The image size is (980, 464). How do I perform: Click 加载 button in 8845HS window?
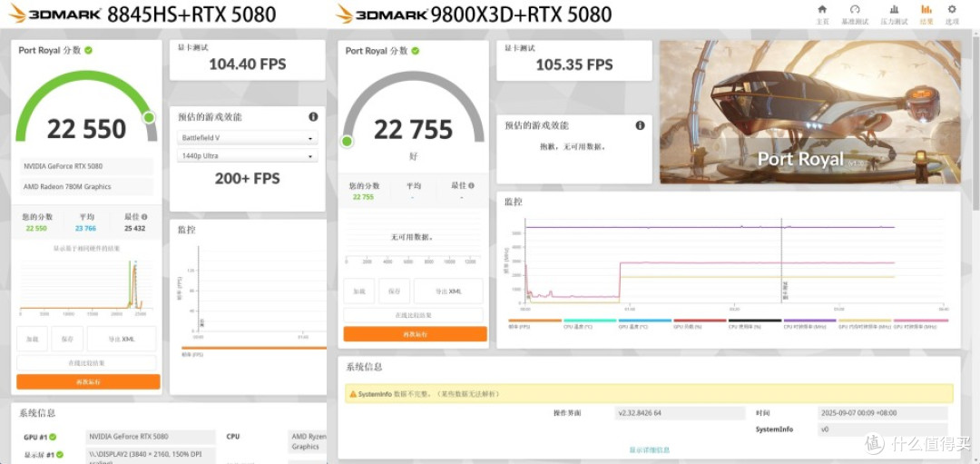point(33,339)
